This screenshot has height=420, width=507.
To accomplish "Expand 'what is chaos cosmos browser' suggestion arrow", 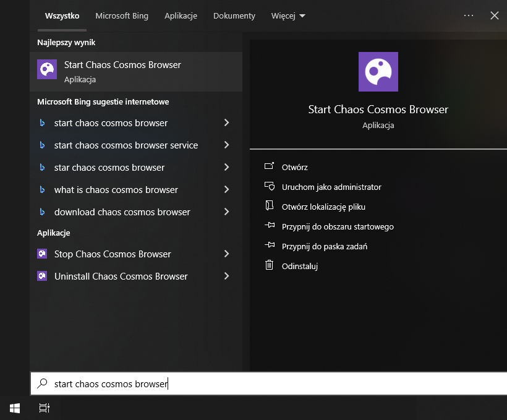I will (227, 190).
